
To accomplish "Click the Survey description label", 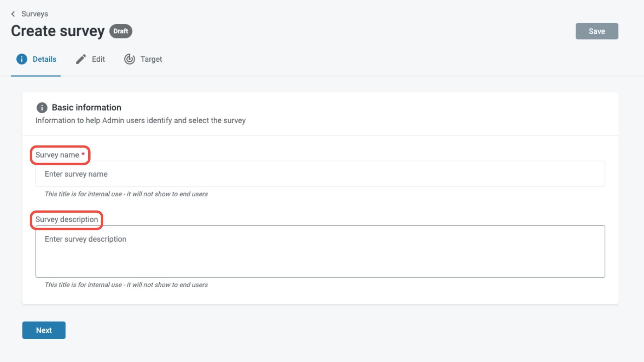I will [67, 220].
